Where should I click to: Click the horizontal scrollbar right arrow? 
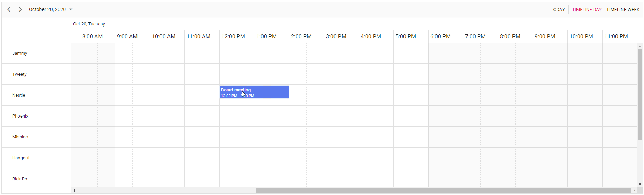tap(634, 190)
